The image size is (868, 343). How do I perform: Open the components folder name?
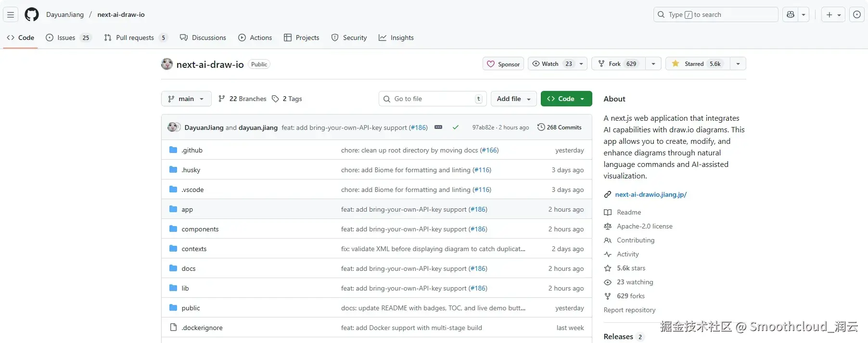click(200, 229)
